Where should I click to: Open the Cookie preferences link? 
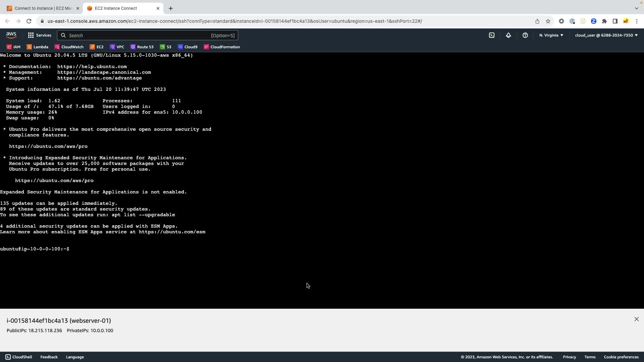pyautogui.click(x=621, y=357)
